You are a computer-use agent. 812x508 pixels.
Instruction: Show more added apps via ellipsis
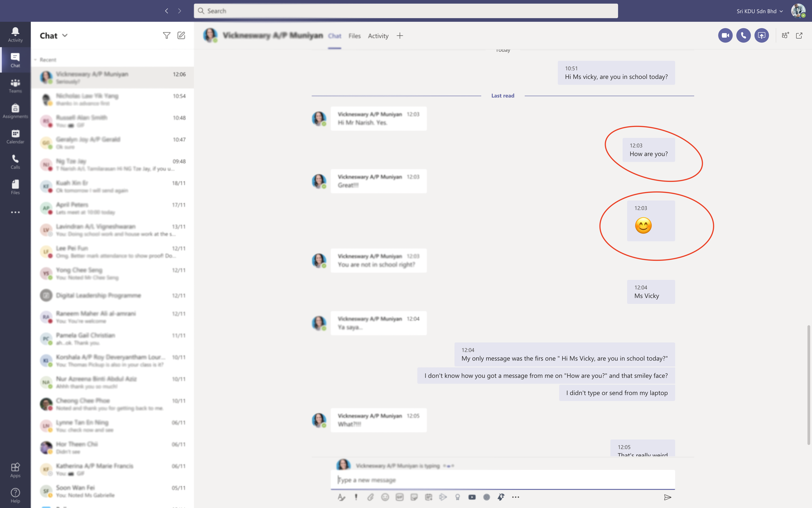click(15, 212)
